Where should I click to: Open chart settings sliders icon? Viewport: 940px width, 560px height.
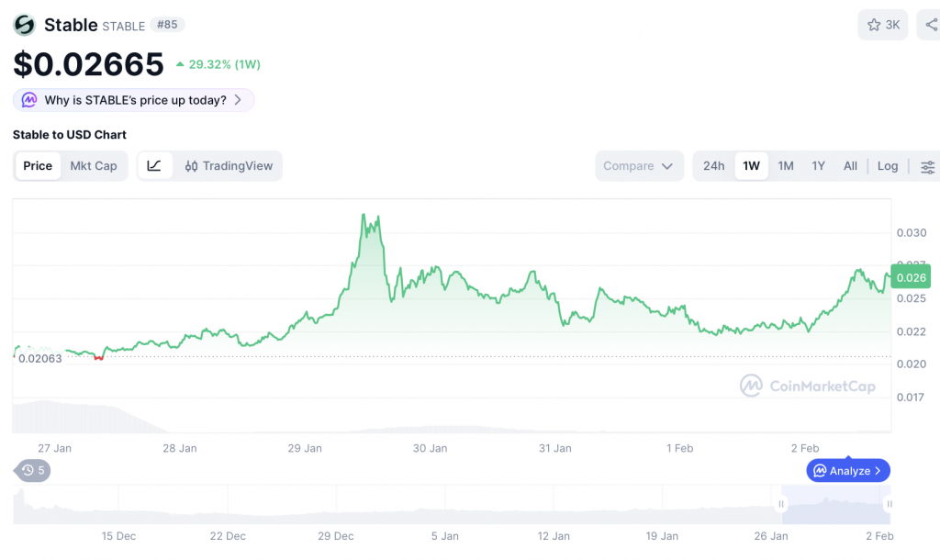[927, 166]
